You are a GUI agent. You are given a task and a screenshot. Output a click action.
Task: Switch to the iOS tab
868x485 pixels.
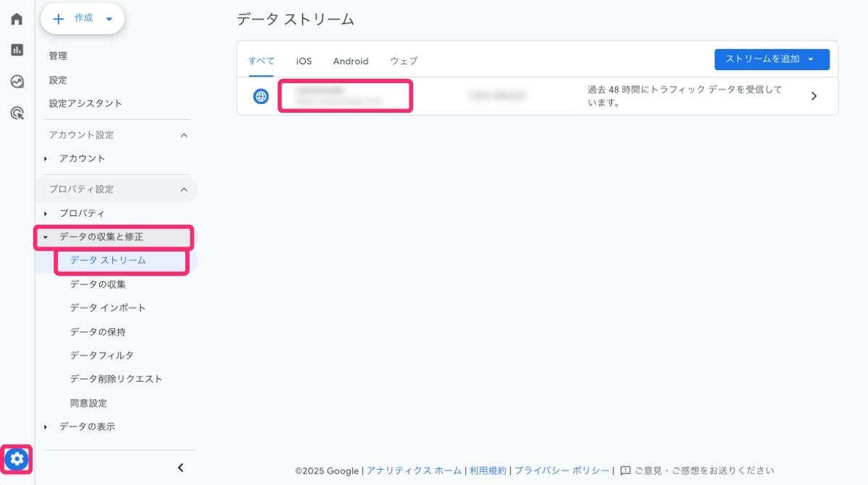304,61
